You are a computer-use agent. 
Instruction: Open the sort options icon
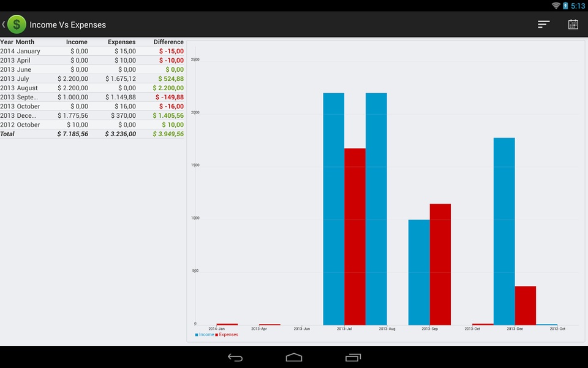pyautogui.click(x=543, y=25)
